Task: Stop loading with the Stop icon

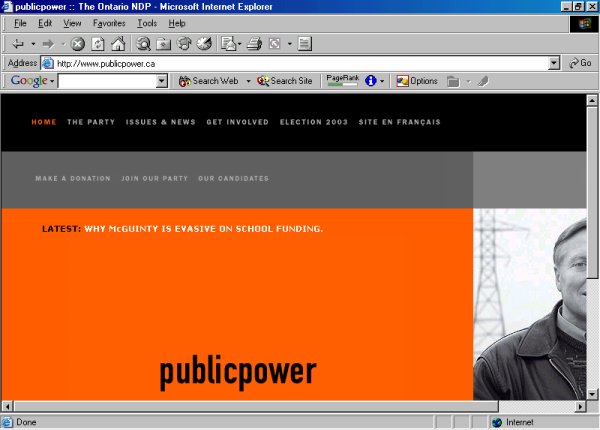Action: coord(78,44)
